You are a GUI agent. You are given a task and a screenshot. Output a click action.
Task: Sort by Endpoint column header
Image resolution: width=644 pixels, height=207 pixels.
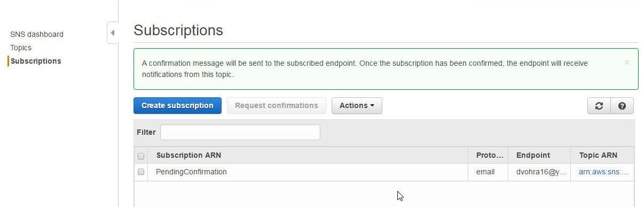point(533,155)
